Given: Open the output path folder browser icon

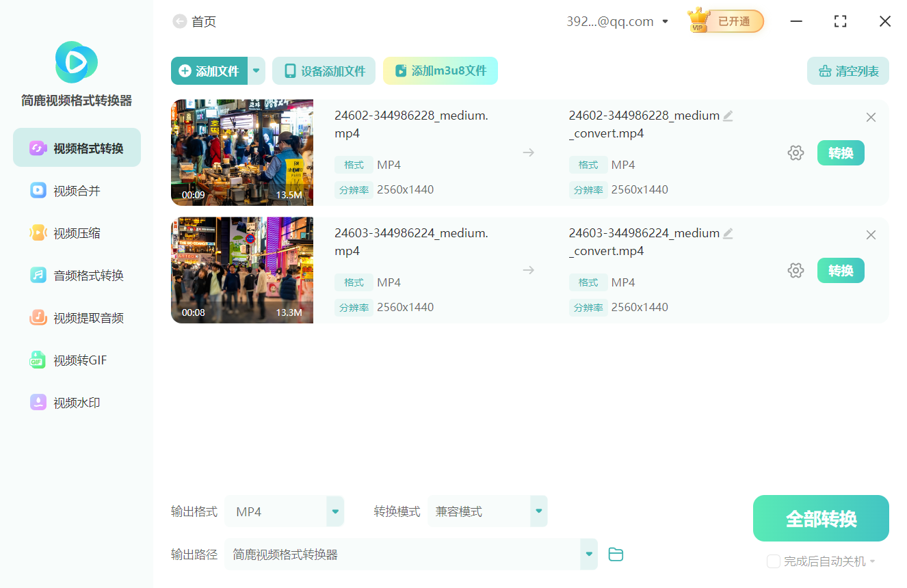Looking at the screenshot, I should coord(615,554).
